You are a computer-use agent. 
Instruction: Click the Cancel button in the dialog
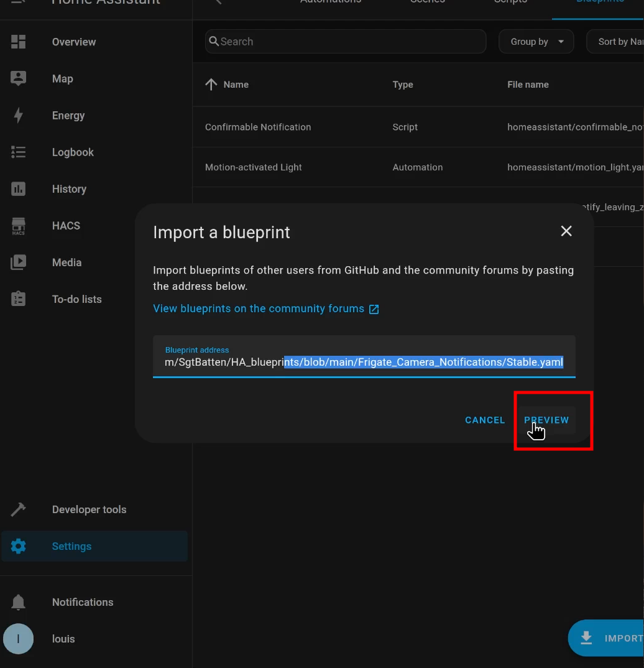tap(485, 420)
